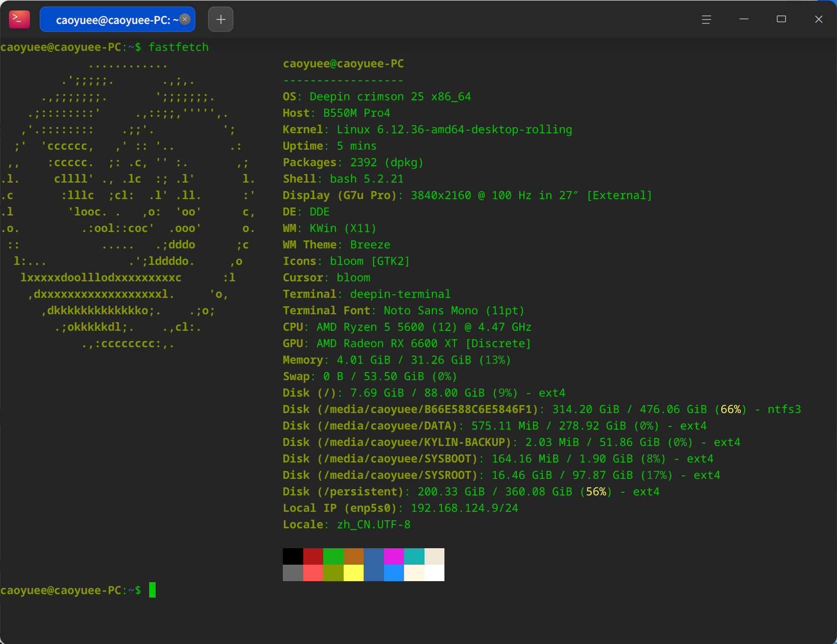Viewport: 837px width, 644px height.
Task: Click the 'DE: DDE' line
Action: (306, 212)
